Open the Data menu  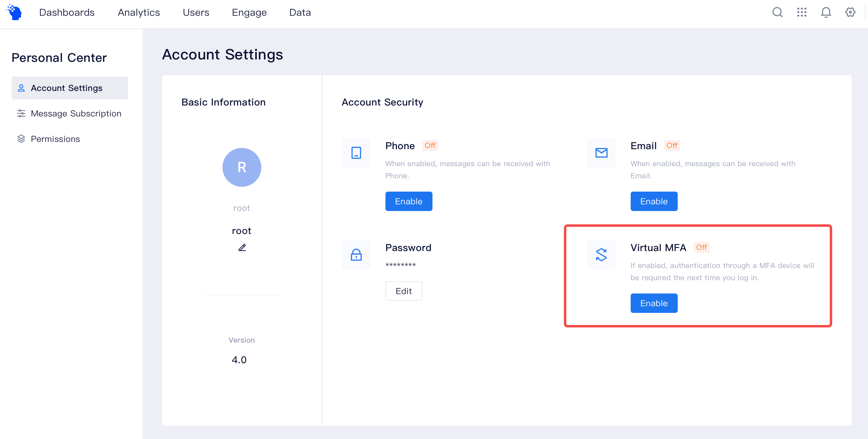300,12
